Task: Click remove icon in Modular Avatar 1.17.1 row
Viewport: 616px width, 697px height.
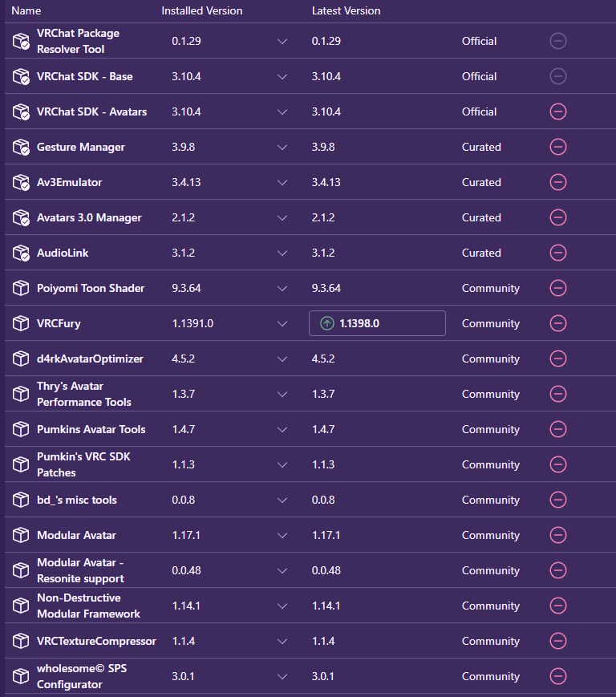Action: [x=557, y=535]
